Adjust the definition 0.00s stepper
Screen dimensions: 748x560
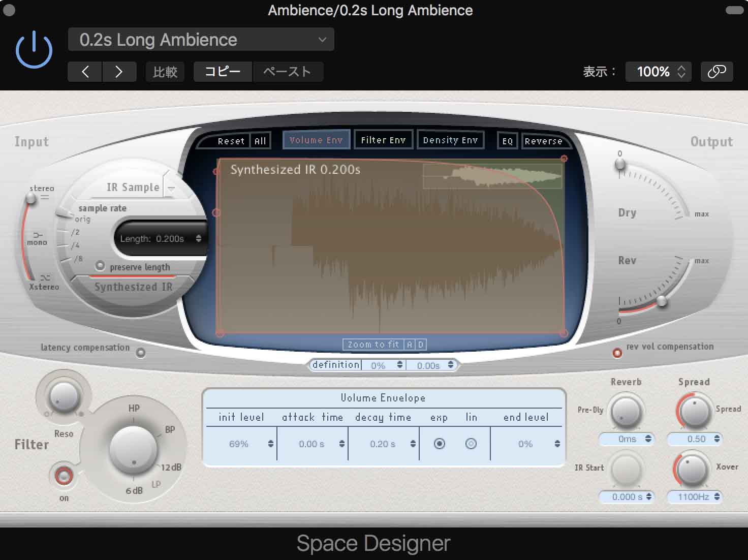pos(451,365)
